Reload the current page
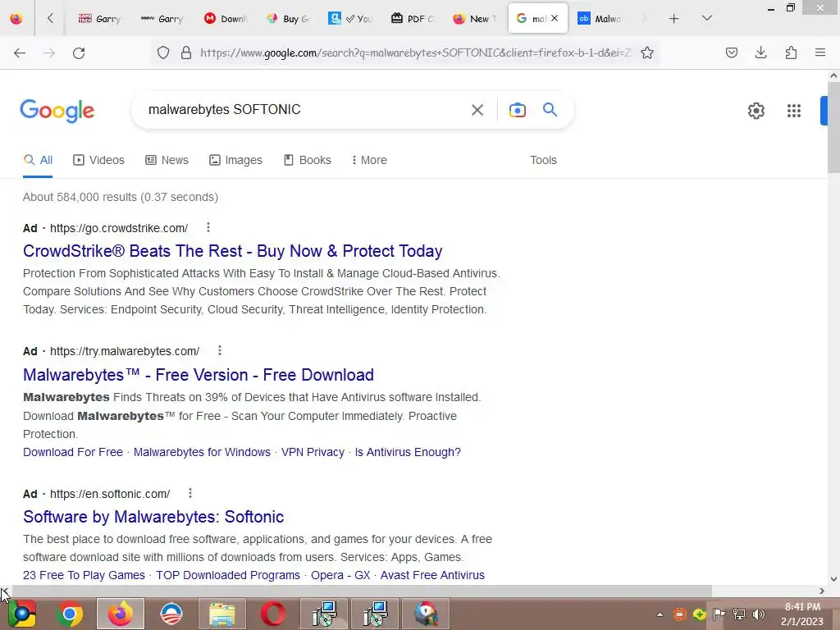Screen dimensions: 840x630 point(79,52)
